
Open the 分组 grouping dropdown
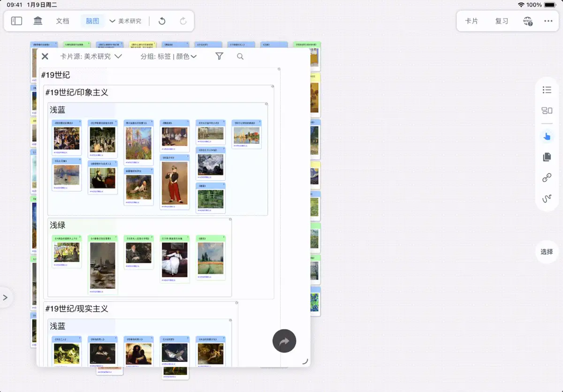point(168,56)
